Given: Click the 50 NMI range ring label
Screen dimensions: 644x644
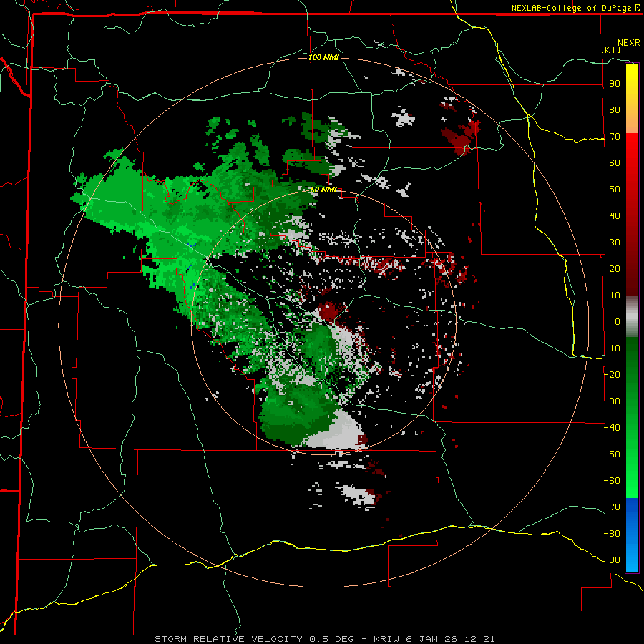Looking at the screenshot, I should tap(323, 190).
